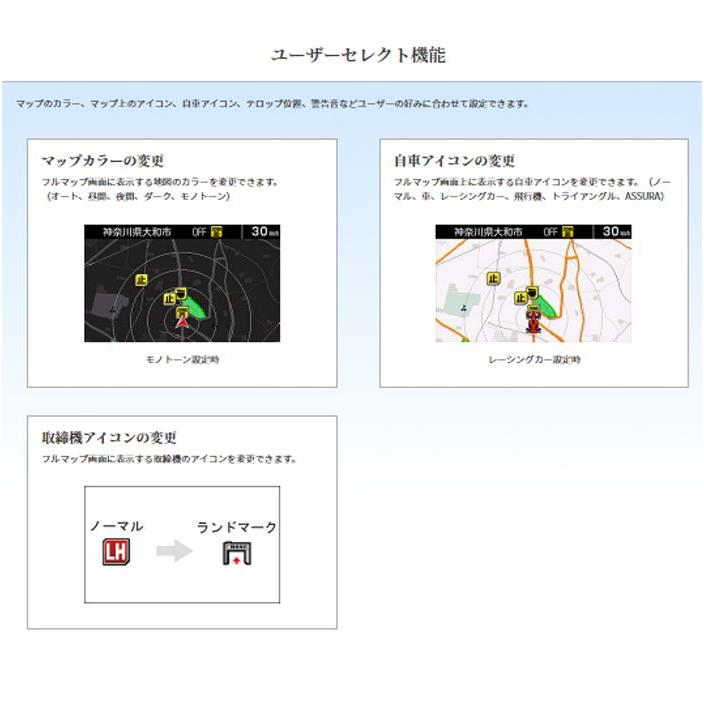Click the OFF indicator on racing car map header
Viewport: 704px width, 704px height.
pyautogui.click(x=550, y=232)
